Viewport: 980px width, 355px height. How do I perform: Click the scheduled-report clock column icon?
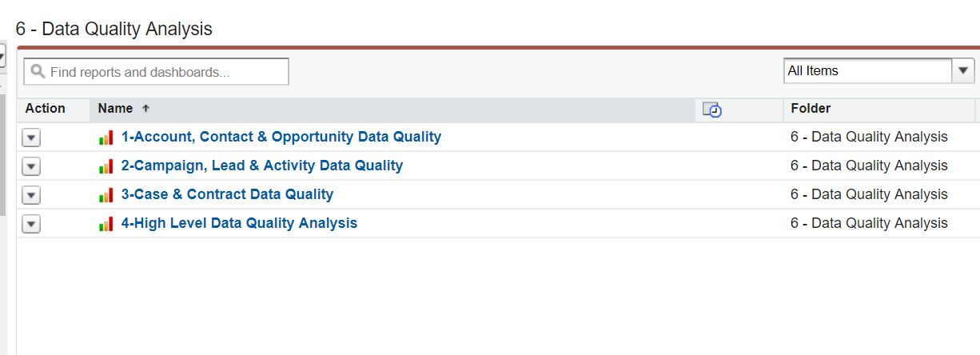coord(712,110)
